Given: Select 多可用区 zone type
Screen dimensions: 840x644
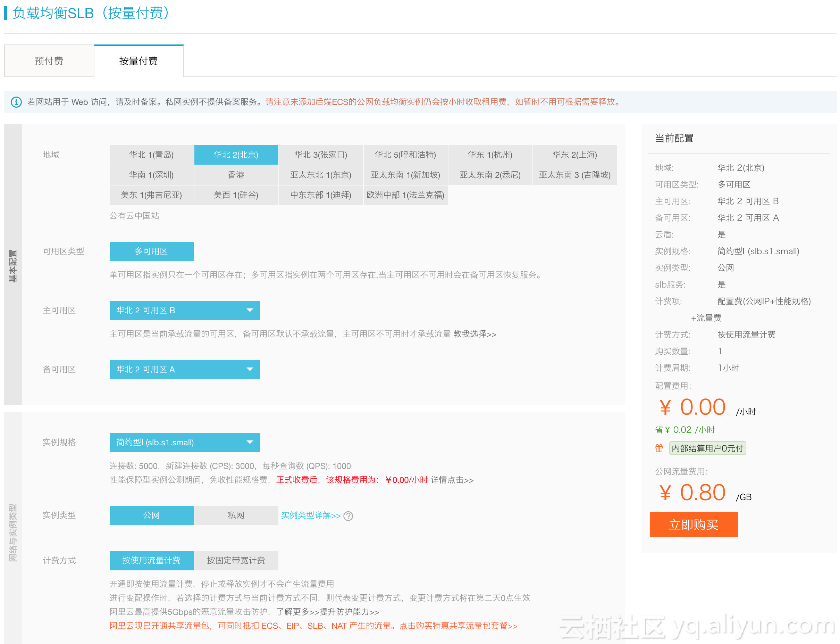Looking at the screenshot, I should (151, 251).
